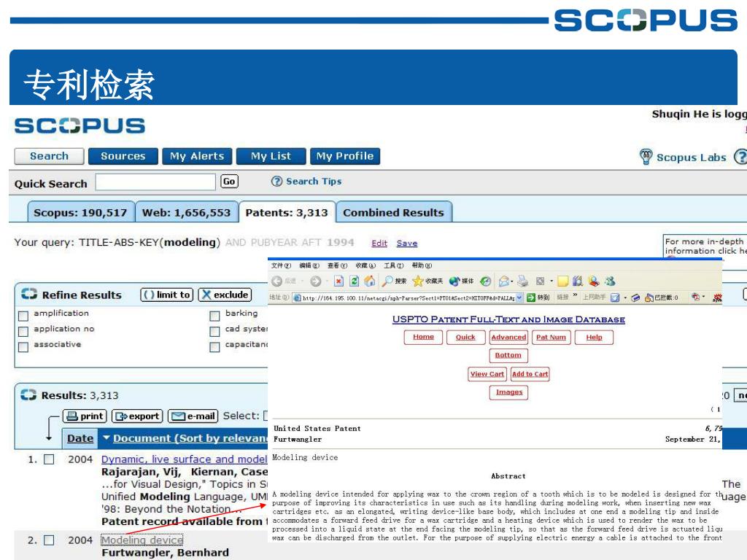
Task: Click the Refine Results arrows icon
Action: tap(28, 294)
